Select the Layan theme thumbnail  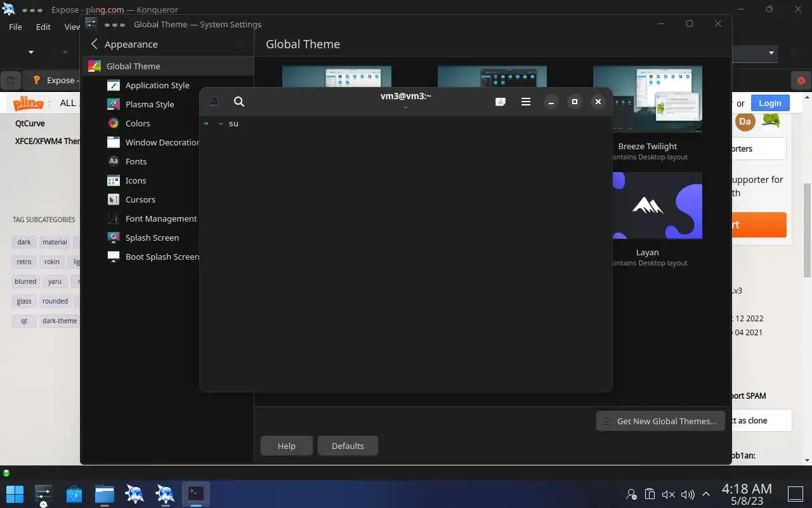pos(657,205)
